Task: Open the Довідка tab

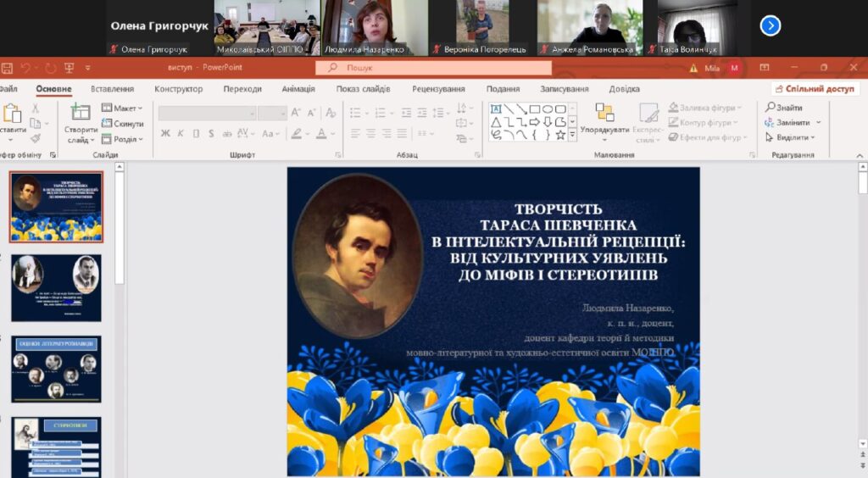Action: pos(625,88)
